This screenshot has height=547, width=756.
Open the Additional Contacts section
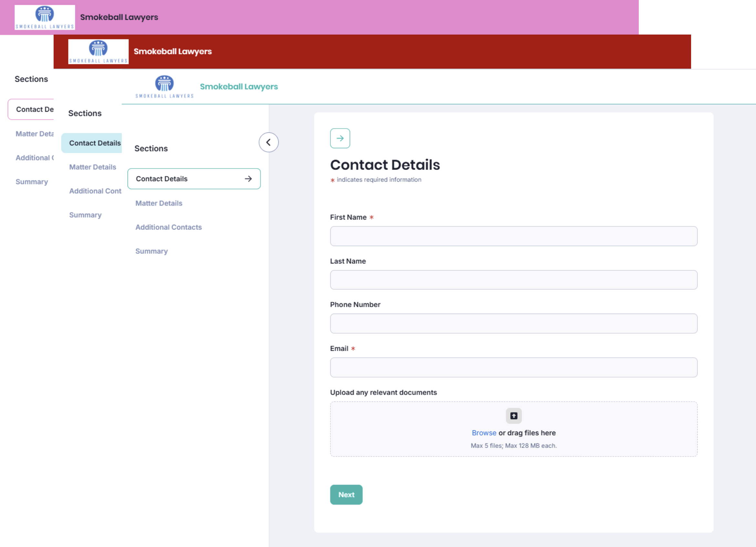click(x=168, y=227)
